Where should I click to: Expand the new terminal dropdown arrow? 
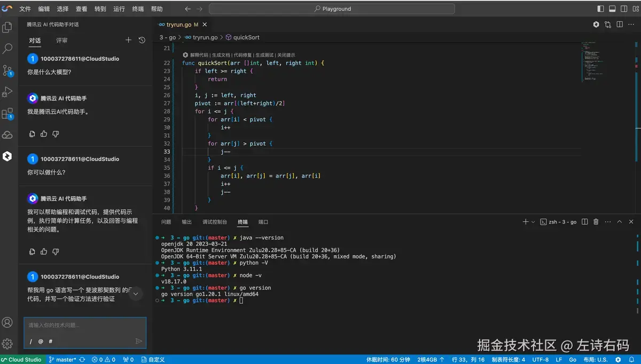point(533,222)
